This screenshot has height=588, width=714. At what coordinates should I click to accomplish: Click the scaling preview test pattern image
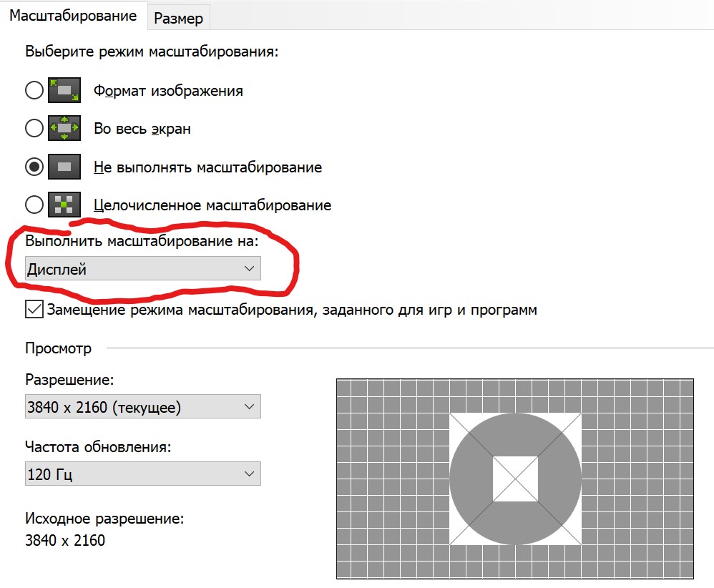[515, 479]
